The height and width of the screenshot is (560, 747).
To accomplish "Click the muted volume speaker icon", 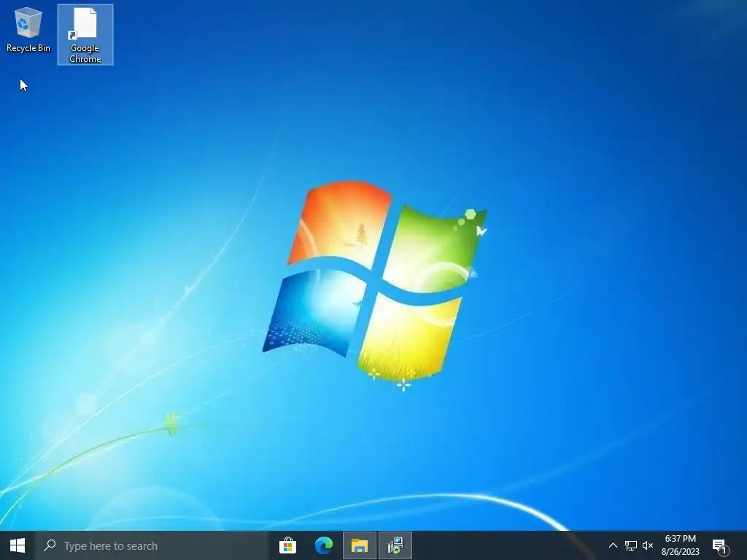I will (x=648, y=545).
